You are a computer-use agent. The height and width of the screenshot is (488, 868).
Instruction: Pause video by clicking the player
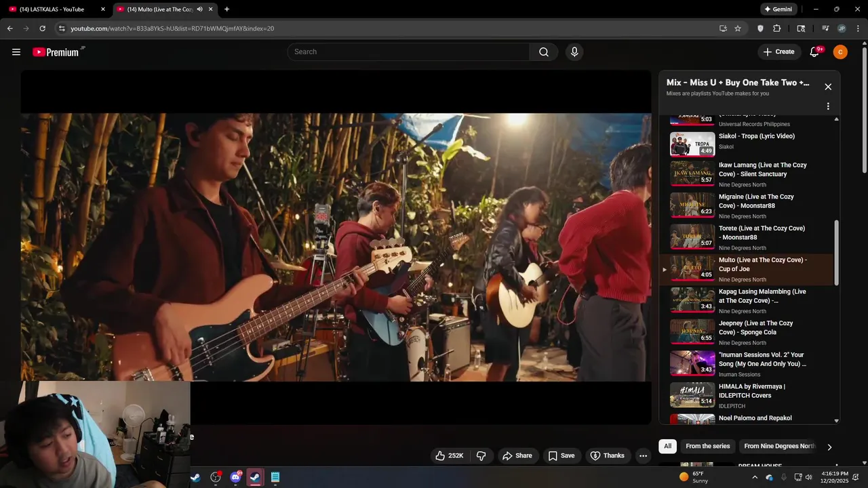coord(336,247)
